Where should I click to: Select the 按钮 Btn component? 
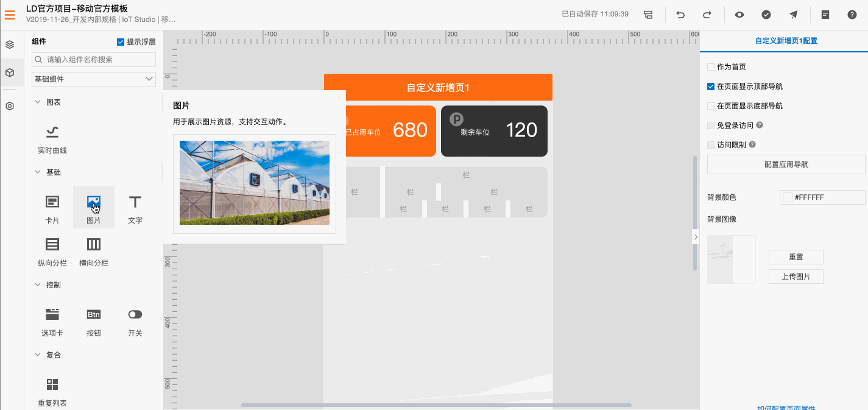tap(94, 322)
